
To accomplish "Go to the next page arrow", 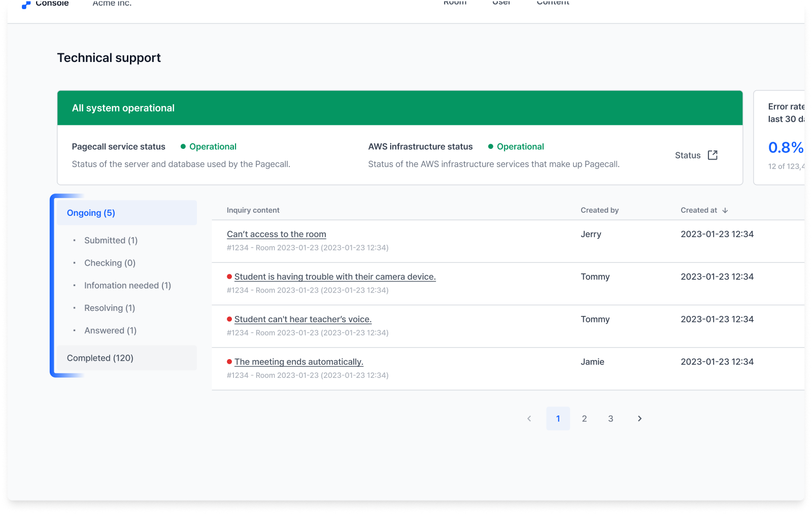I will point(639,419).
